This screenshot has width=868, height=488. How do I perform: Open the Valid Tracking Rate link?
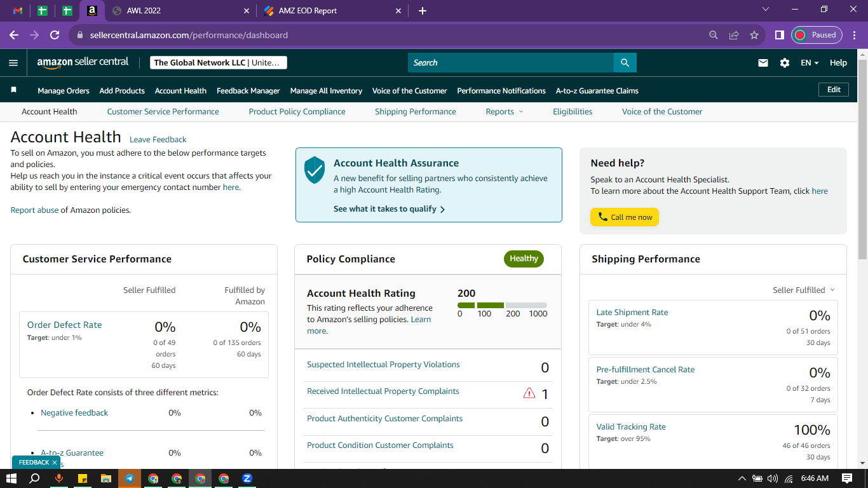631,426
